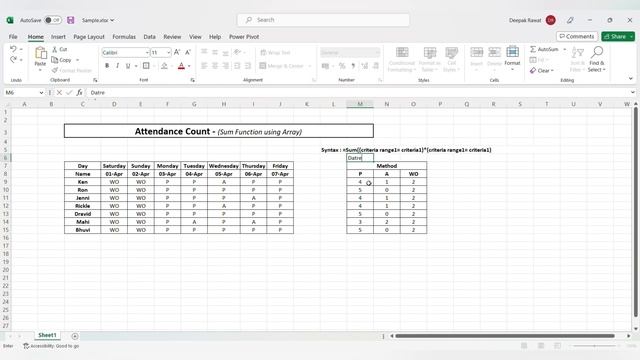Click the Comments button
The height and width of the screenshot is (360, 640).
[577, 36]
